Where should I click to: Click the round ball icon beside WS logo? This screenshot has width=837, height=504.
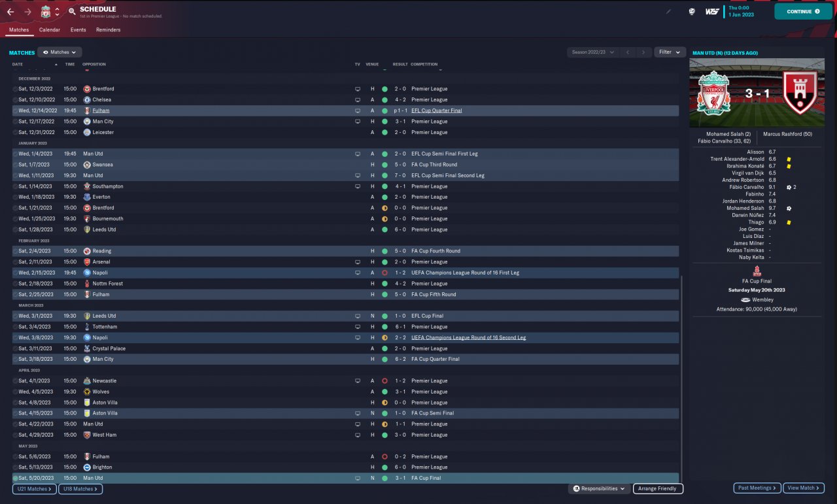click(x=692, y=11)
